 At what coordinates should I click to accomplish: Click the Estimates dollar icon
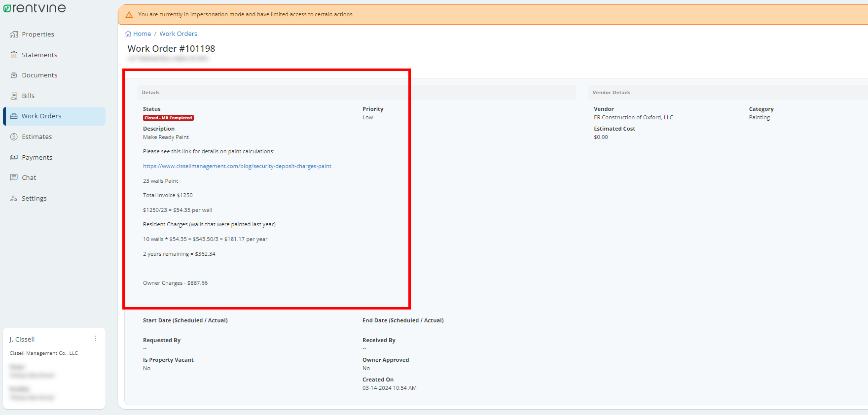(x=14, y=137)
